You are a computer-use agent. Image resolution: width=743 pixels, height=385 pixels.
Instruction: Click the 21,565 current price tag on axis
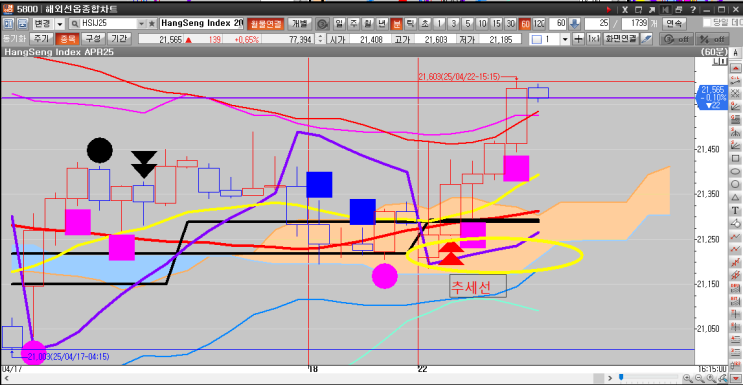711,98
